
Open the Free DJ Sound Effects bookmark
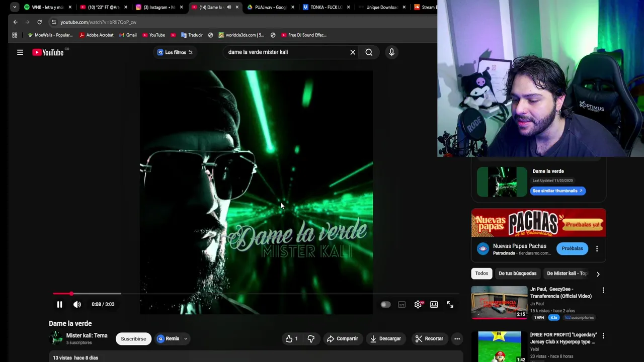click(x=304, y=35)
